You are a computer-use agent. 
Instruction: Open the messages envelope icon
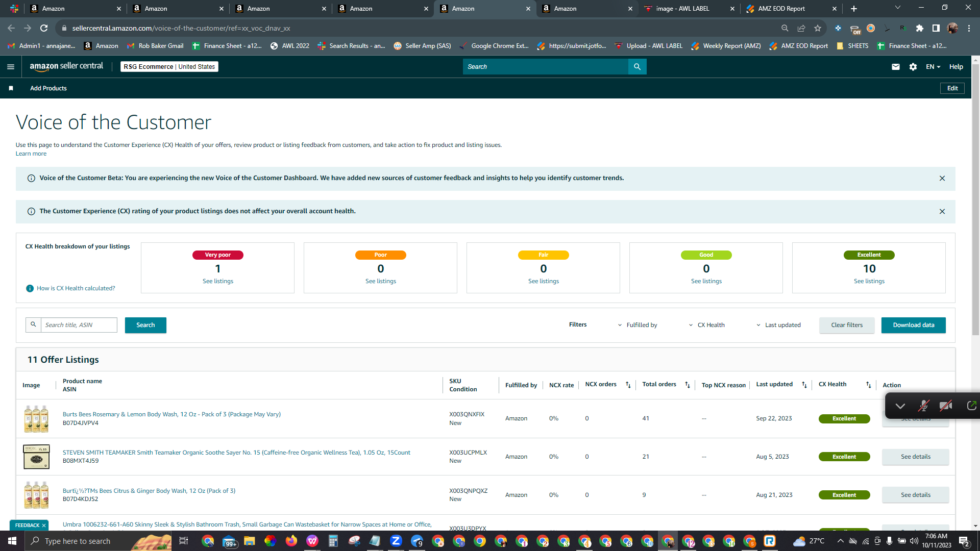(895, 67)
